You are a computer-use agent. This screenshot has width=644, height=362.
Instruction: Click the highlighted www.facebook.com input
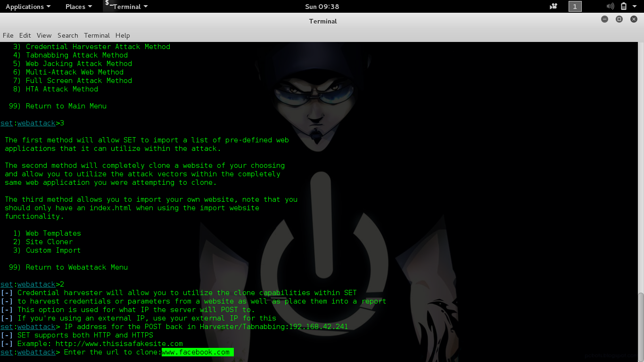tap(198, 352)
